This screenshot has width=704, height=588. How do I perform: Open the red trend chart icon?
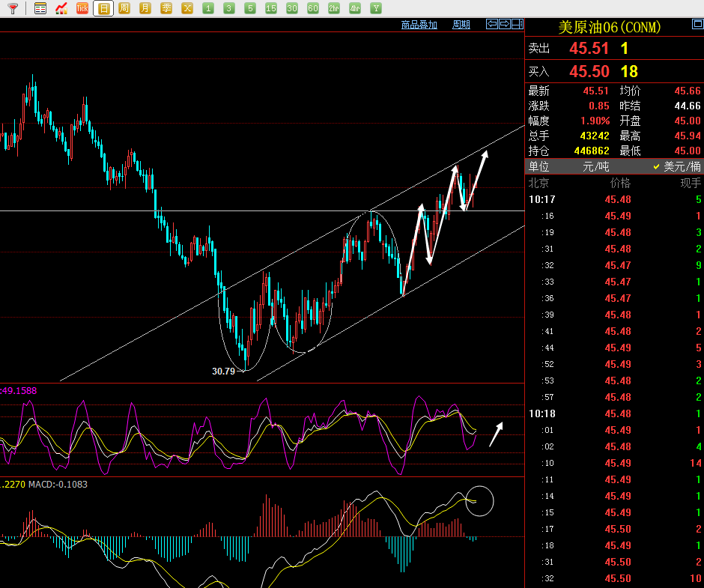pos(61,8)
